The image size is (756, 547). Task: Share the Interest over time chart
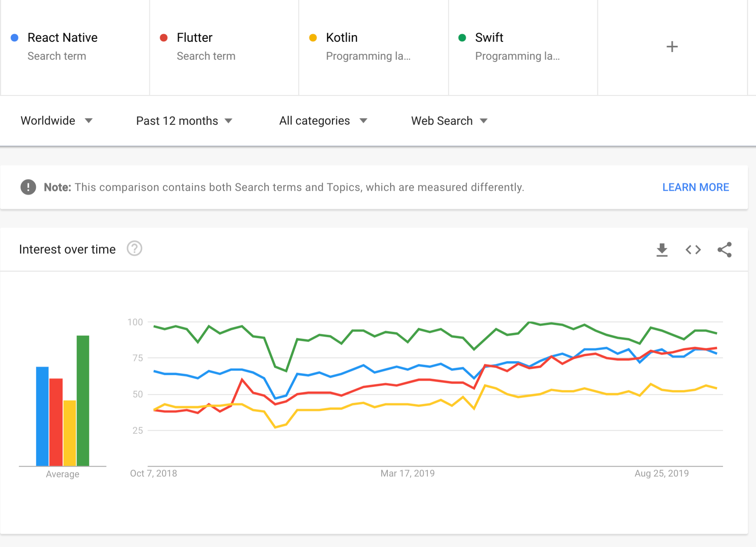click(x=725, y=250)
